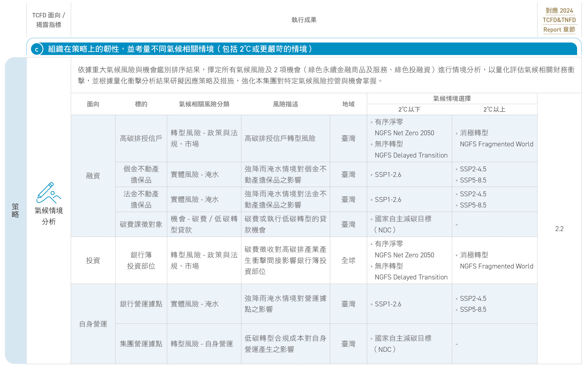
Task: Click NGFS Net Zero 2050 in 高碳排授信戶 row
Action: (404, 133)
